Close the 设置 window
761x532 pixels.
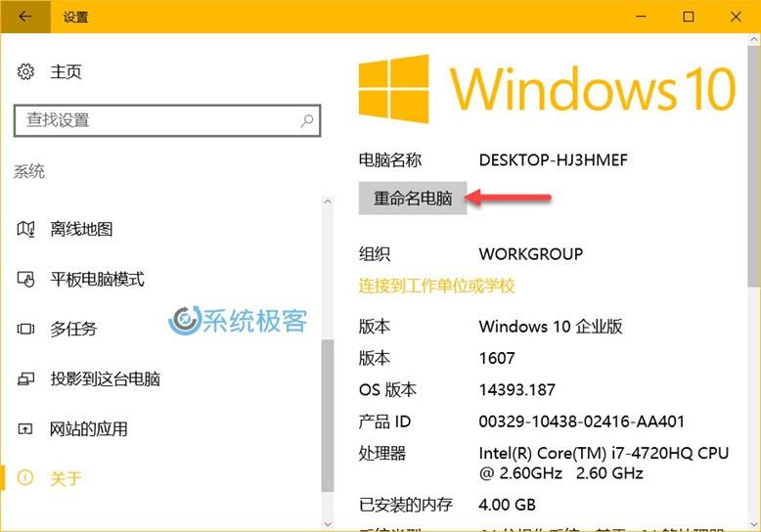coord(736,17)
